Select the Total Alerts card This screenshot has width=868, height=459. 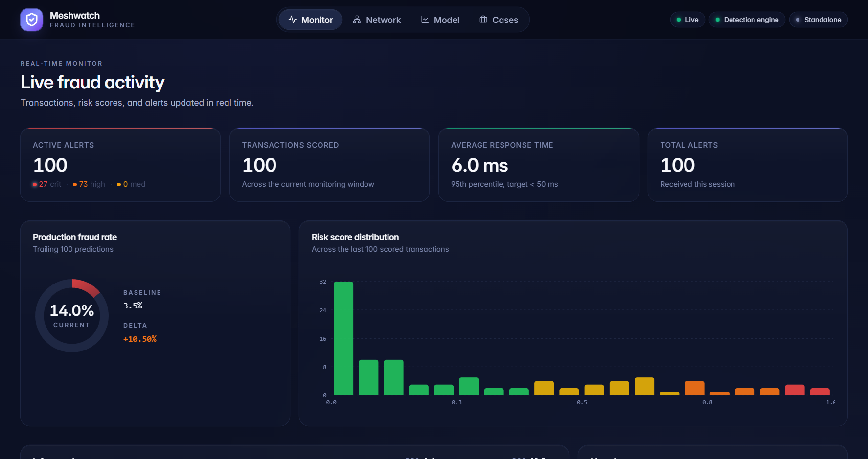748,165
